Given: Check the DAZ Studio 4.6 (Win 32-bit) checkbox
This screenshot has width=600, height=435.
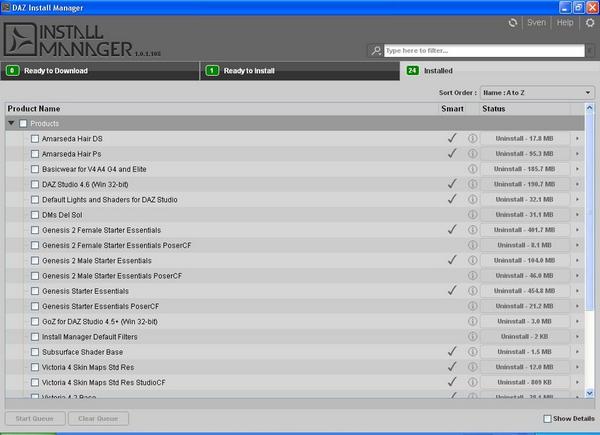Looking at the screenshot, I should [35, 184].
